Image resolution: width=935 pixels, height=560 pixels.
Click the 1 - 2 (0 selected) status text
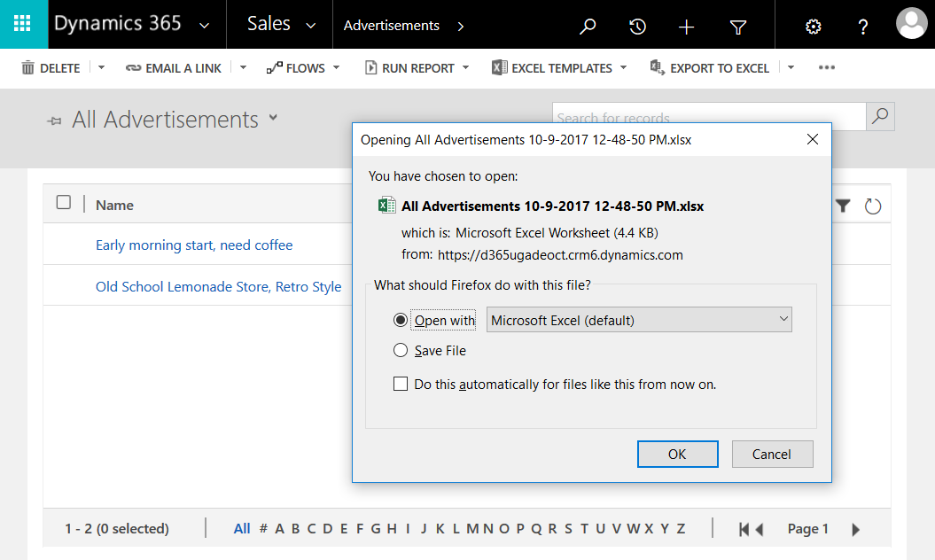117,528
